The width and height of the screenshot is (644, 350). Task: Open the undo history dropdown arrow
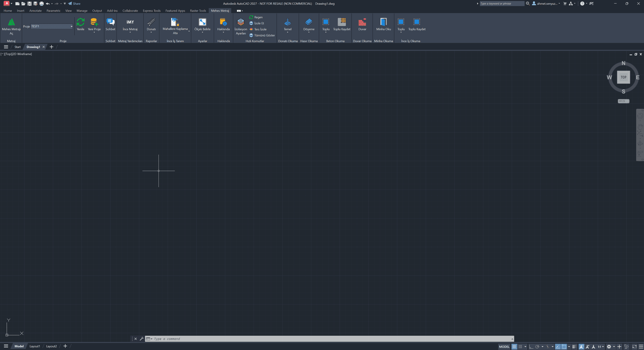[x=52, y=4]
